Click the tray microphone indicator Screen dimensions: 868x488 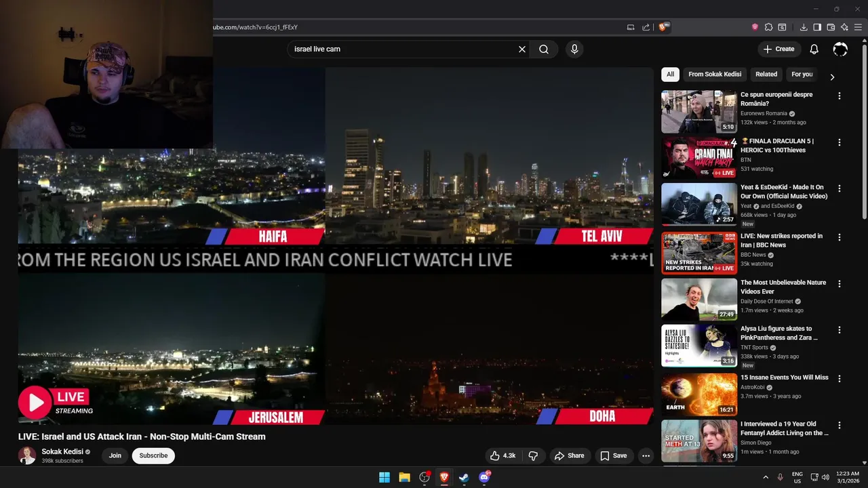(780, 477)
